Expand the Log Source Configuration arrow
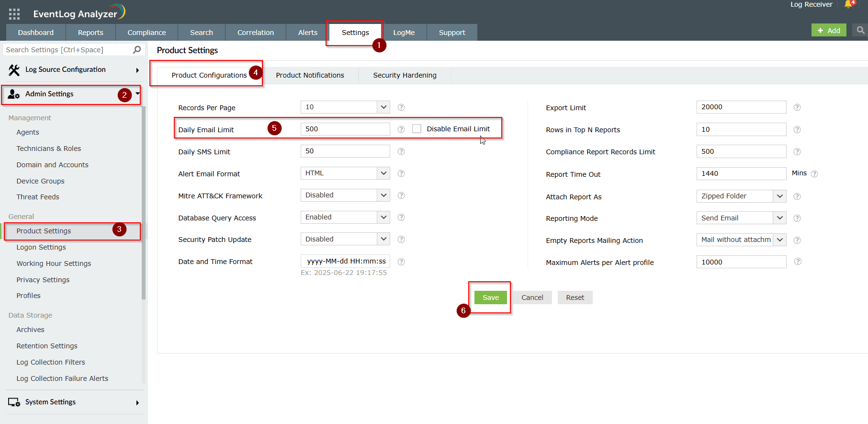Screen dimensions: 868x424 coord(137,70)
